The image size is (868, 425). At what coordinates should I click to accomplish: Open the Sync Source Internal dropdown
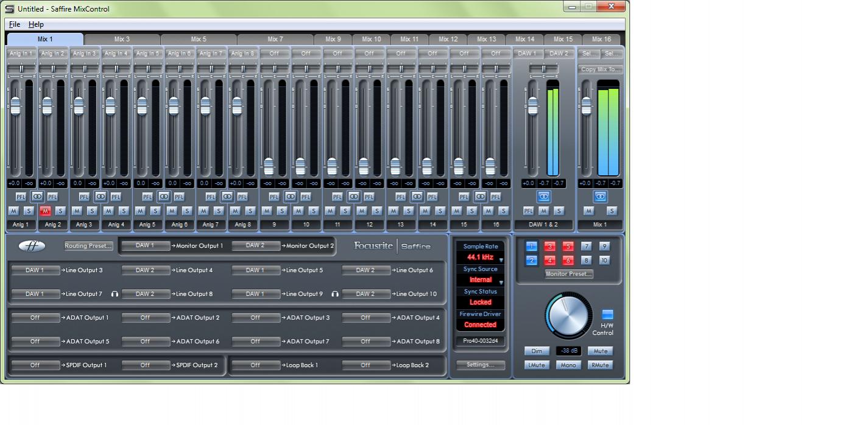pyautogui.click(x=481, y=280)
